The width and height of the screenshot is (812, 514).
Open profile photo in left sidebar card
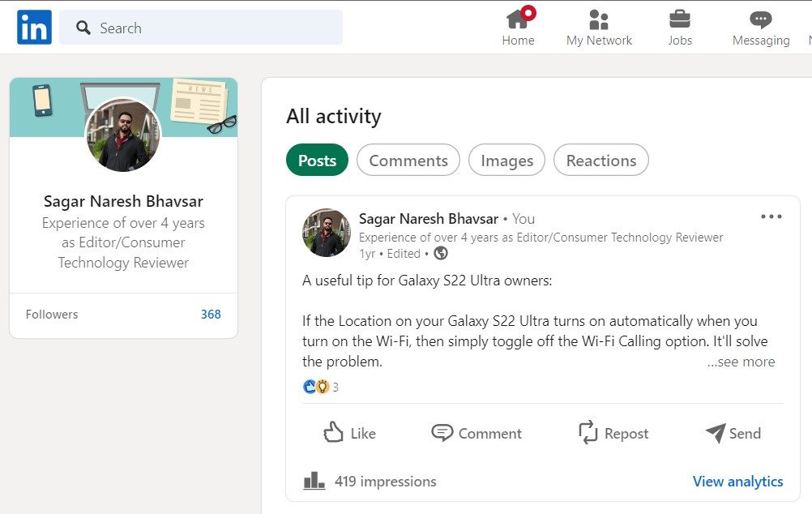[123, 135]
